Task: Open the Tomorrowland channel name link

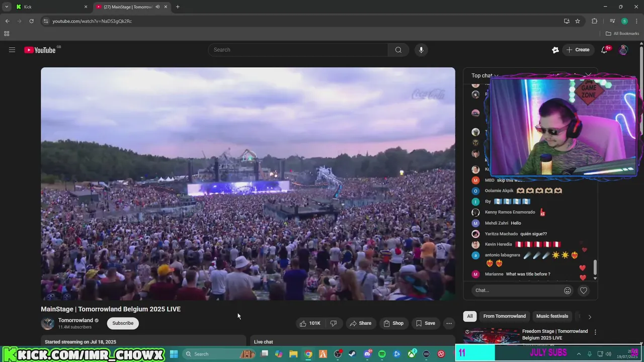Action: pos(75,320)
